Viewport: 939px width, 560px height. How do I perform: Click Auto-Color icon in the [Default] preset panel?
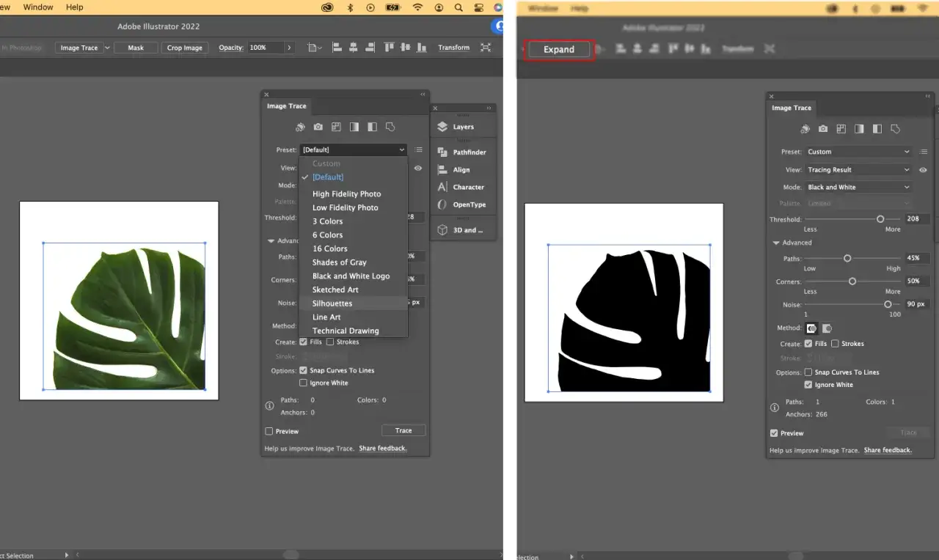point(300,127)
